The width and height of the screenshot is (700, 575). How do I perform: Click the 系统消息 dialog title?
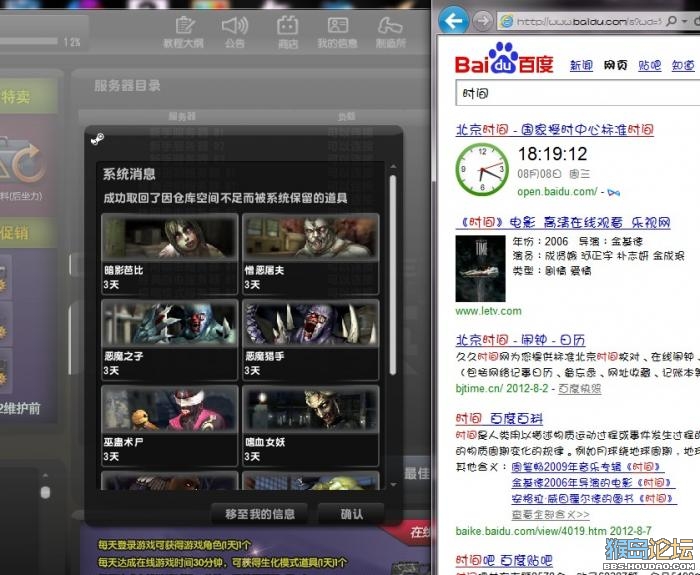129,174
